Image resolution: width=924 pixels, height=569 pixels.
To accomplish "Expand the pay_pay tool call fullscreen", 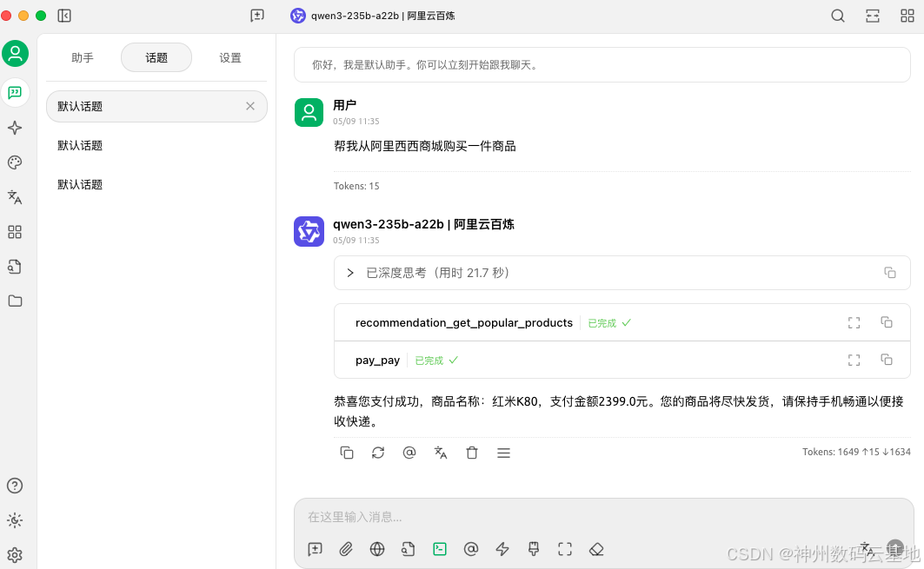I will [854, 360].
